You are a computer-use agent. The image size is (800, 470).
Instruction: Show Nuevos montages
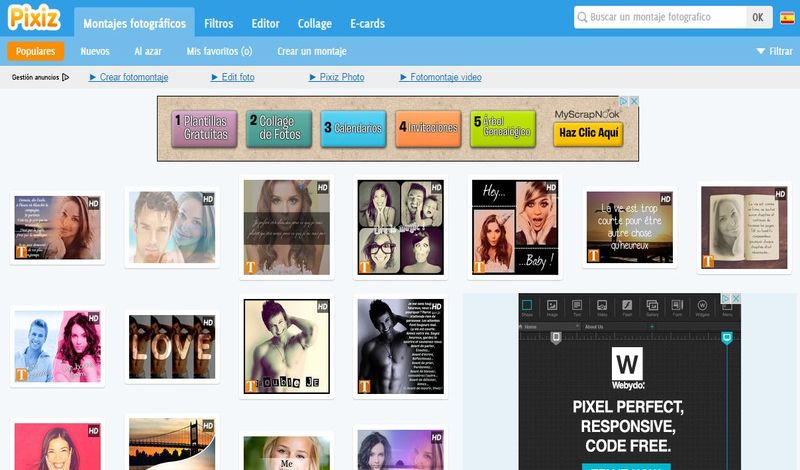coord(95,51)
